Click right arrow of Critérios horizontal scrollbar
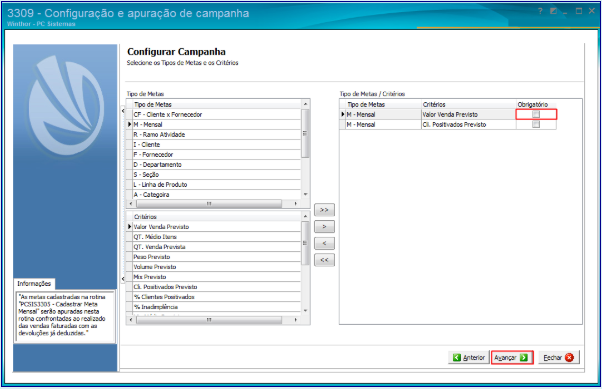Viewport: 602px width, 389px height. pos(295,319)
